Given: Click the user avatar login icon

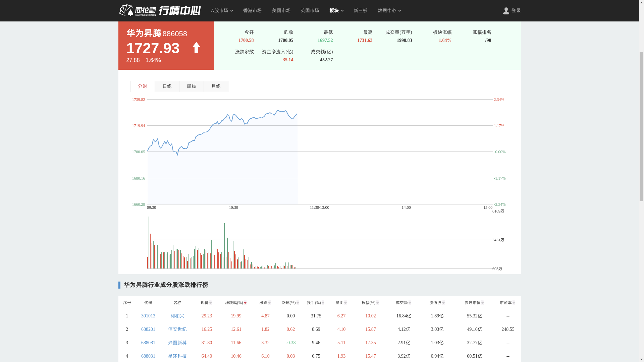Looking at the screenshot, I should (506, 11).
